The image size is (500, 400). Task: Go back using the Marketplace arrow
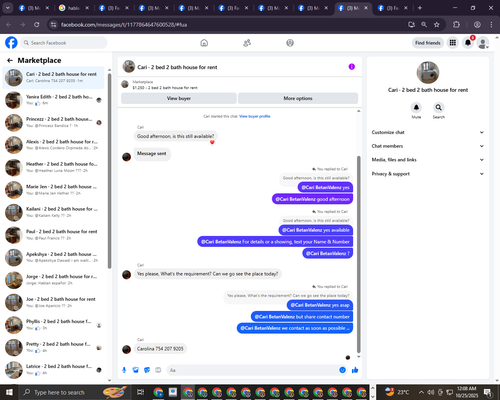click(x=10, y=60)
